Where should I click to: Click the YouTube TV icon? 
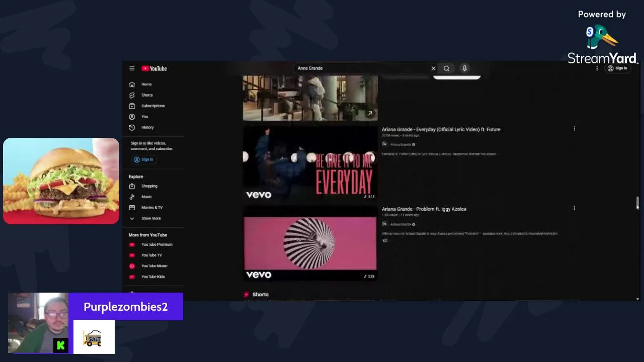point(132,255)
